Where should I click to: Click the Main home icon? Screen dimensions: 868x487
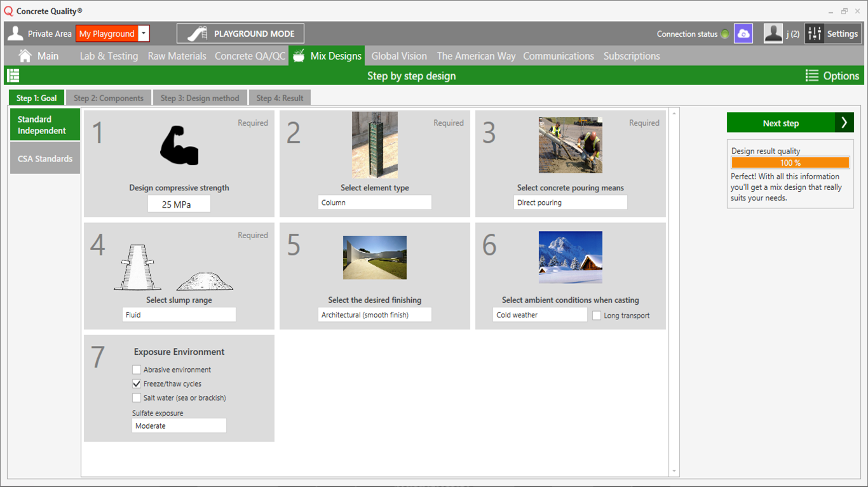[25, 56]
